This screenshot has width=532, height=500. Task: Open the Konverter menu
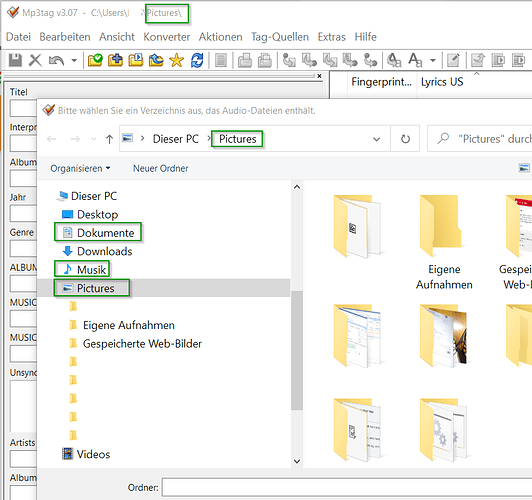[x=167, y=37]
